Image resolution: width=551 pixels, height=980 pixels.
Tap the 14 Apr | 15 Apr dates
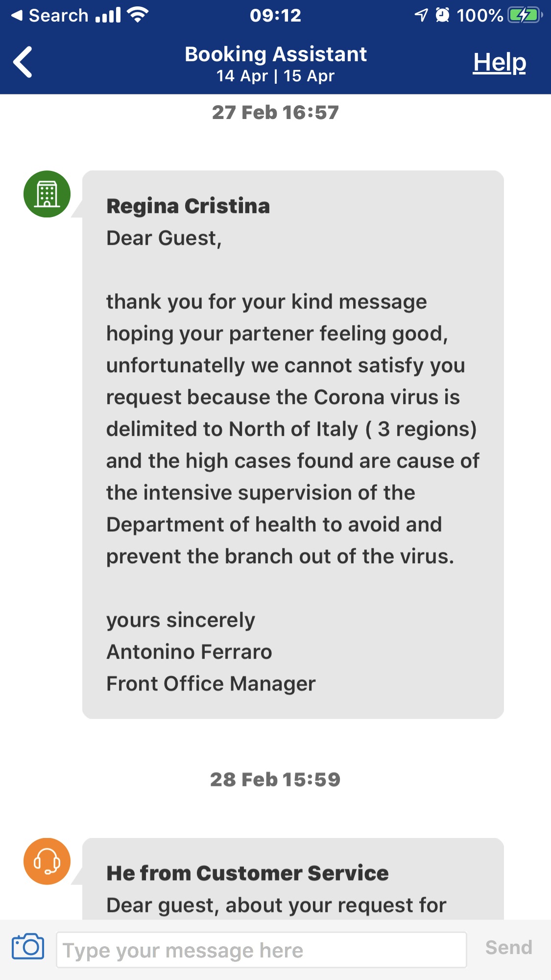tap(276, 76)
